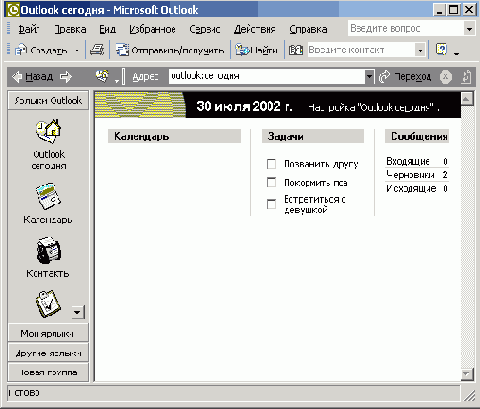Click the Отправить/получить button
This screenshot has height=409, width=480.
[170, 50]
